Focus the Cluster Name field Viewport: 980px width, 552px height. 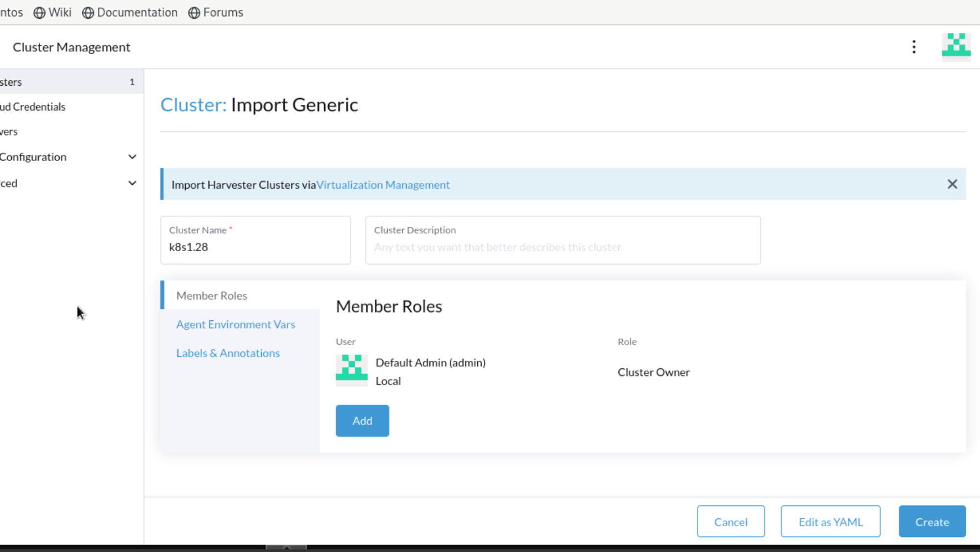tap(255, 247)
